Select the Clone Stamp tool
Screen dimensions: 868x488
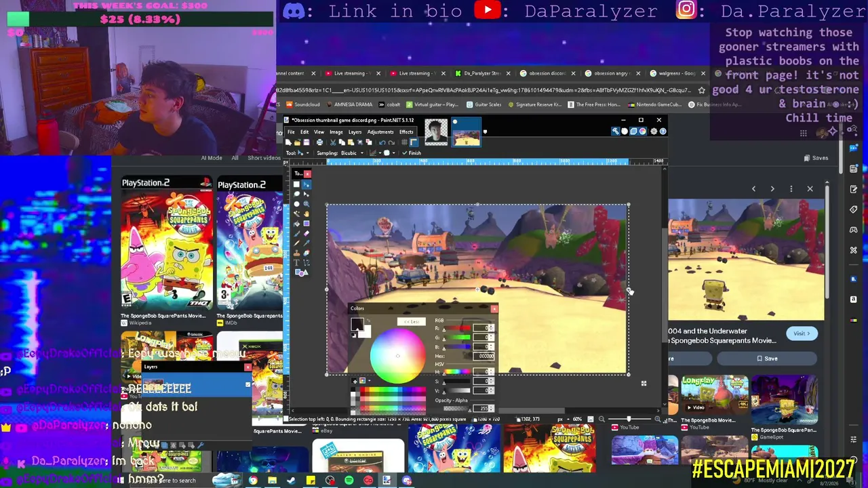tap(297, 252)
